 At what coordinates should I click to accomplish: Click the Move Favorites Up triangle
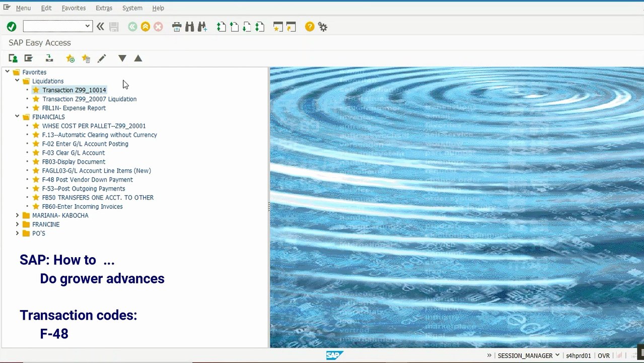[138, 58]
